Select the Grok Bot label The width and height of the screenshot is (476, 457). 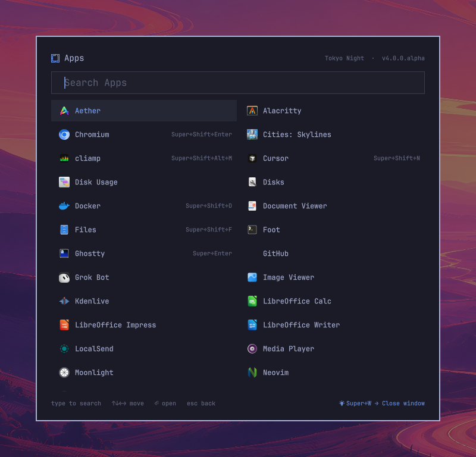click(92, 277)
